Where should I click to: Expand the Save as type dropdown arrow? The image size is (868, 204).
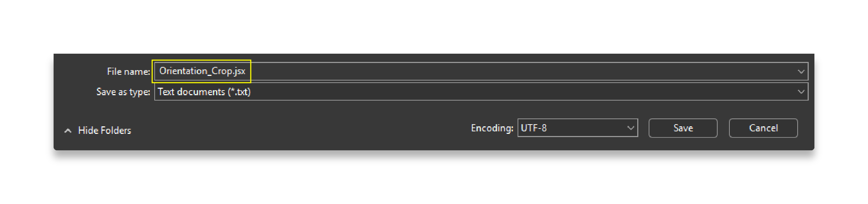(x=801, y=92)
